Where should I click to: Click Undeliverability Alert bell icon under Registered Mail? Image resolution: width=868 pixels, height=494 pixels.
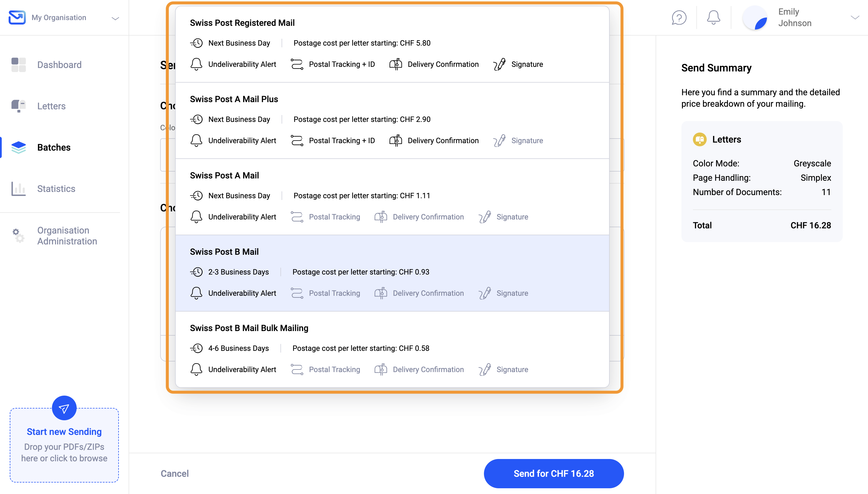click(196, 64)
